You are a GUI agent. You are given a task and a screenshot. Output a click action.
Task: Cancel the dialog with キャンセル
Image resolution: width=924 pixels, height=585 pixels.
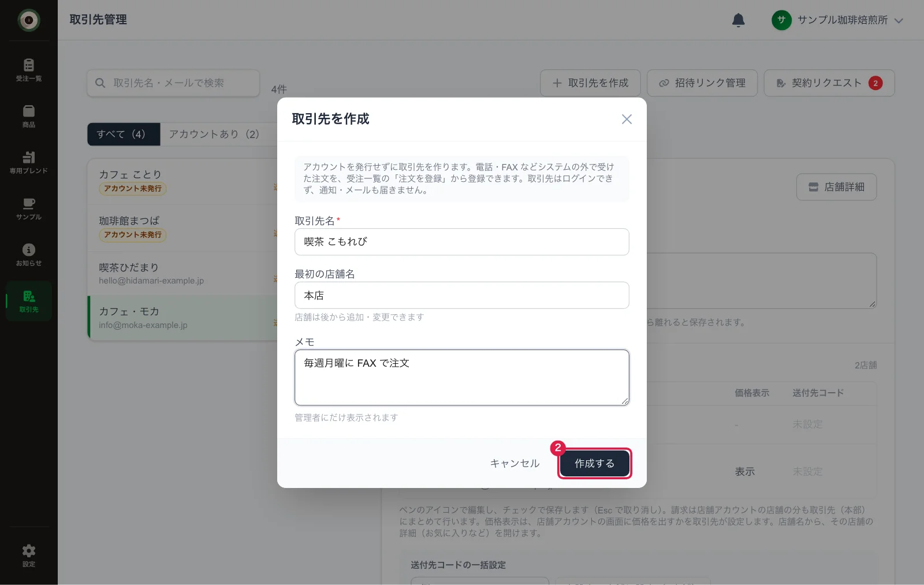(x=515, y=463)
